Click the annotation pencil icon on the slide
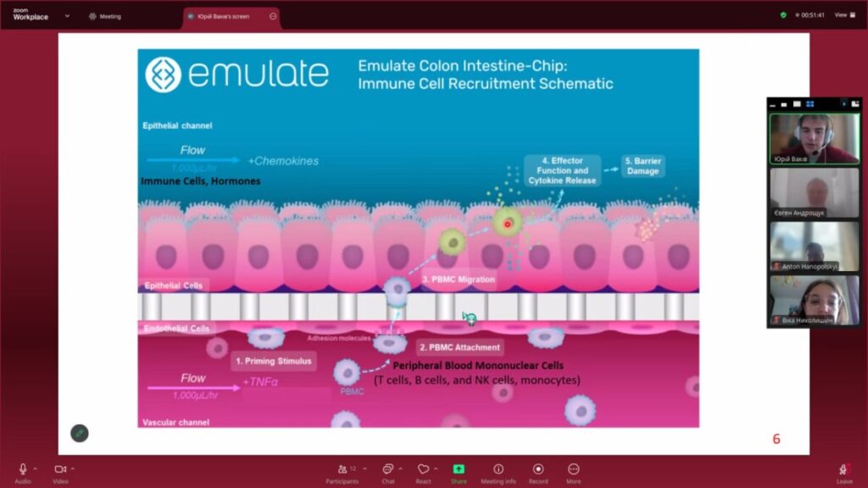 (x=79, y=433)
